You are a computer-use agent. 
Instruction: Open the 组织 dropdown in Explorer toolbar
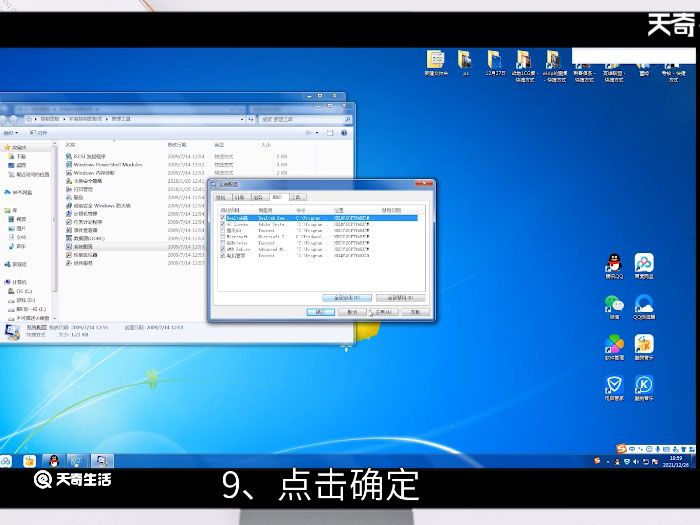pyautogui.click(x=11, y=133)
